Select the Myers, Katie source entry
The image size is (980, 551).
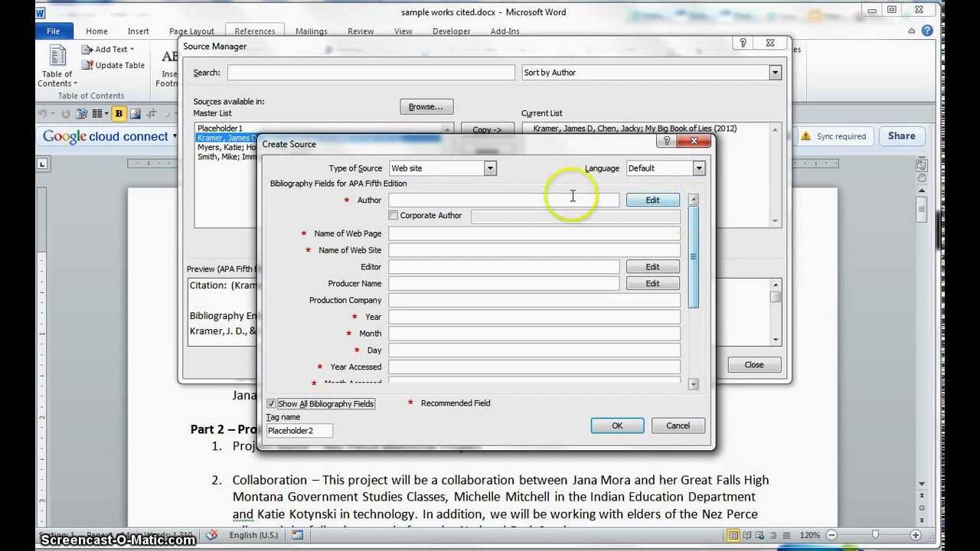point(227,147)
